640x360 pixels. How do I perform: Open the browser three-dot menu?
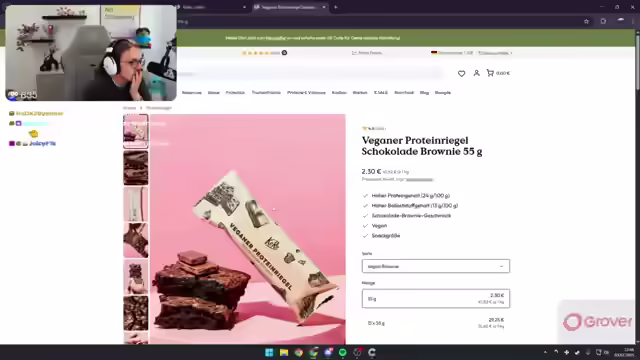(633, 21)
